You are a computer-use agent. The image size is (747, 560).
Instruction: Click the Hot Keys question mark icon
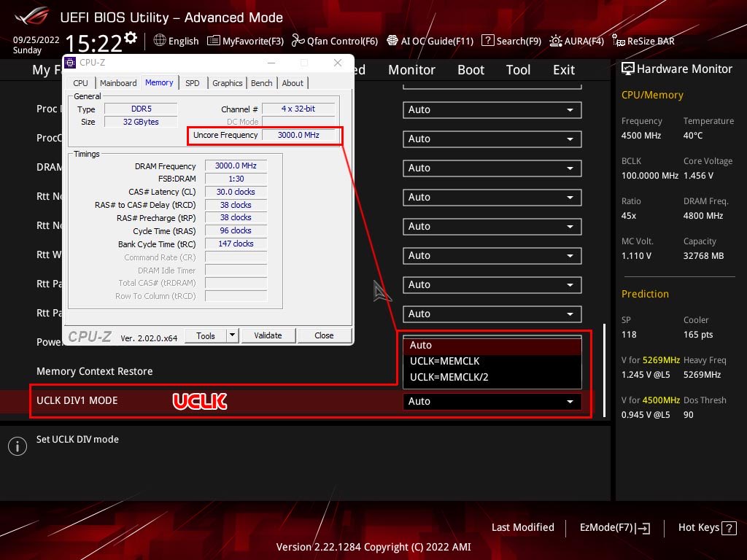(x=729, y=528)
